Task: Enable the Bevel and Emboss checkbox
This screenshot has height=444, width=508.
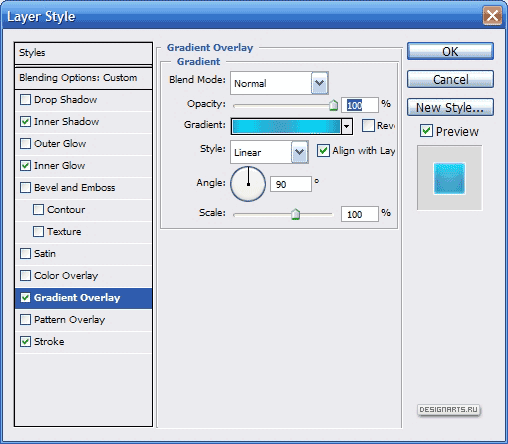Action: pyautogui.click(x=25, y=188)
